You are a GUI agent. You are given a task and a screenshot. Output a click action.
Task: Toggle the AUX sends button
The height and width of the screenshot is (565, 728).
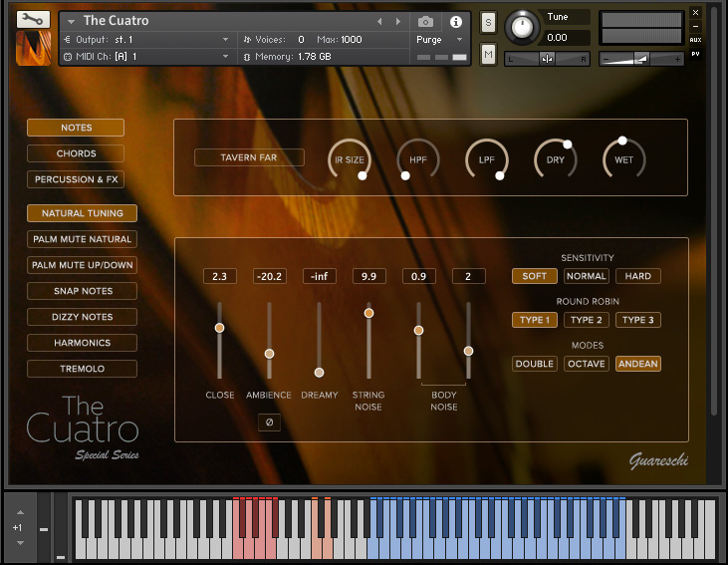(695, 40)
